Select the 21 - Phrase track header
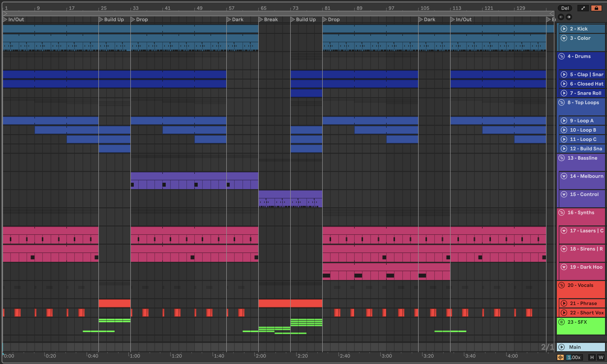 (x=583, y=303)
